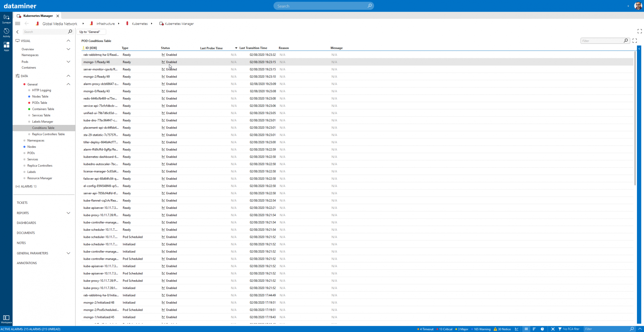Open dropdown arrow after Infrastructure breadcrumb
Screen dimensions: 644x332
point(119,24)
